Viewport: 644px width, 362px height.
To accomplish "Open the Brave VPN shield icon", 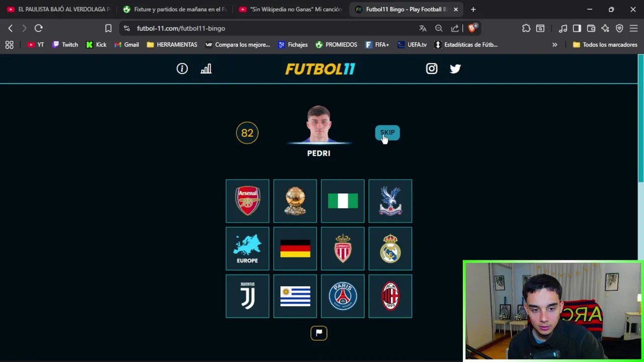I will (x=619, y=28).
